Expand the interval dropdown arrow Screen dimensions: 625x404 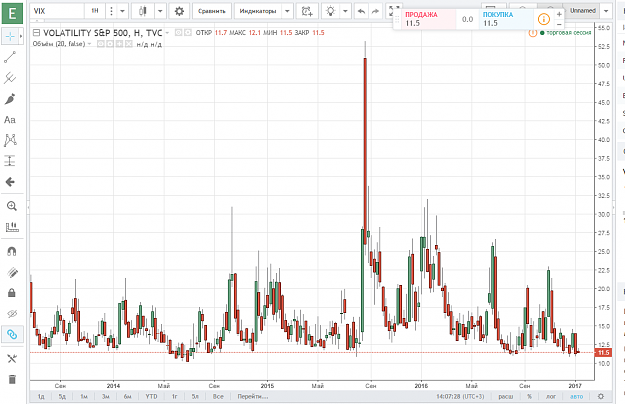point(122,11)
